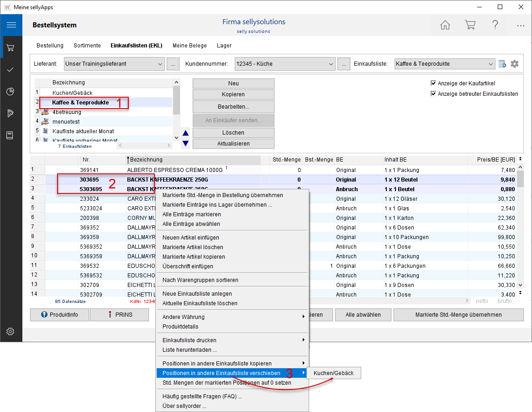Move list up with blue arrow
Screen dimensions: 532x412
(185, 133)
